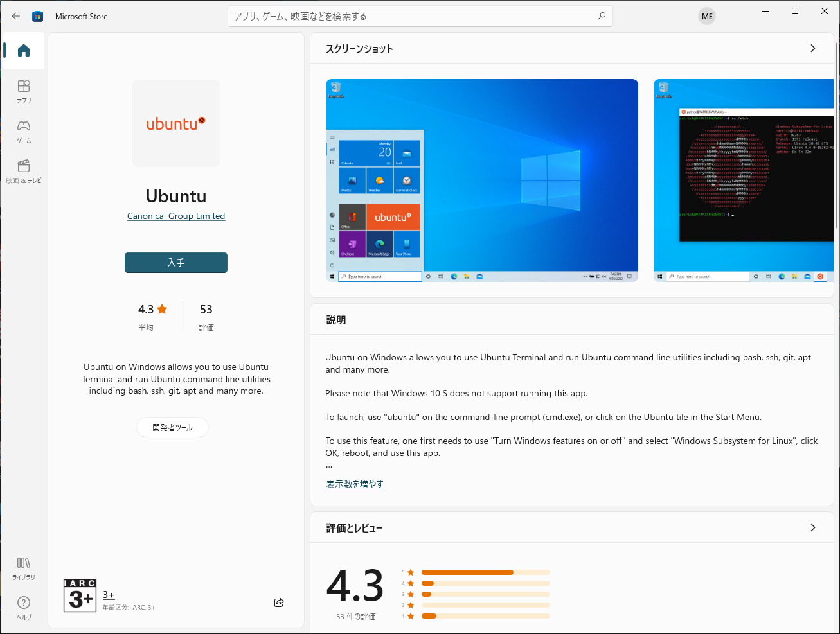Expand the 評価とレビュー section via its chevron
The image size is (840, 634).
(812, 527)
